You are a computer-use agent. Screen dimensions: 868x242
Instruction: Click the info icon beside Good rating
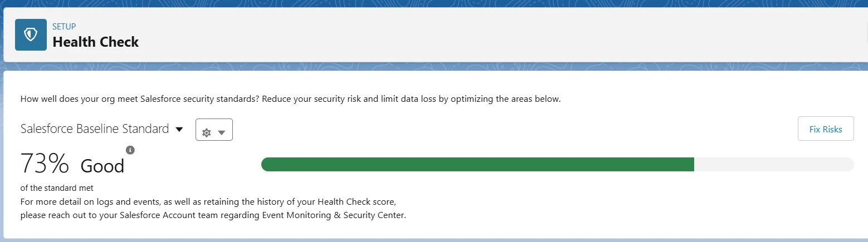click(130, 150)
